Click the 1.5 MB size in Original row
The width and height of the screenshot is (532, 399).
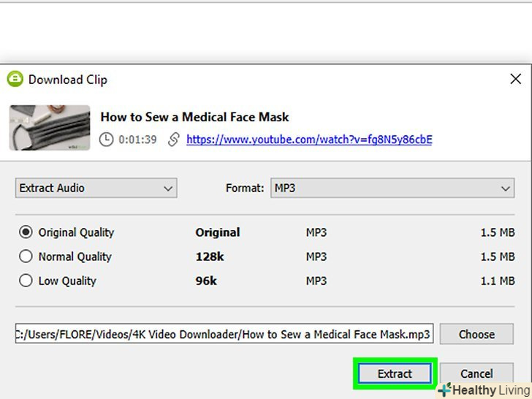point(498,232)
